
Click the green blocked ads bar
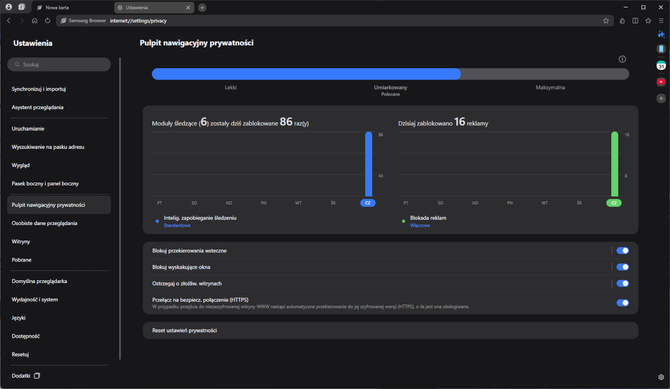point(614,164)
